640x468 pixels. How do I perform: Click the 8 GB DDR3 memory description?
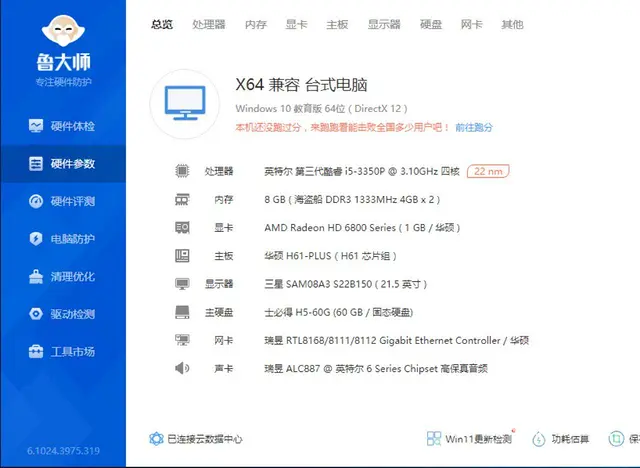point(352,200)
